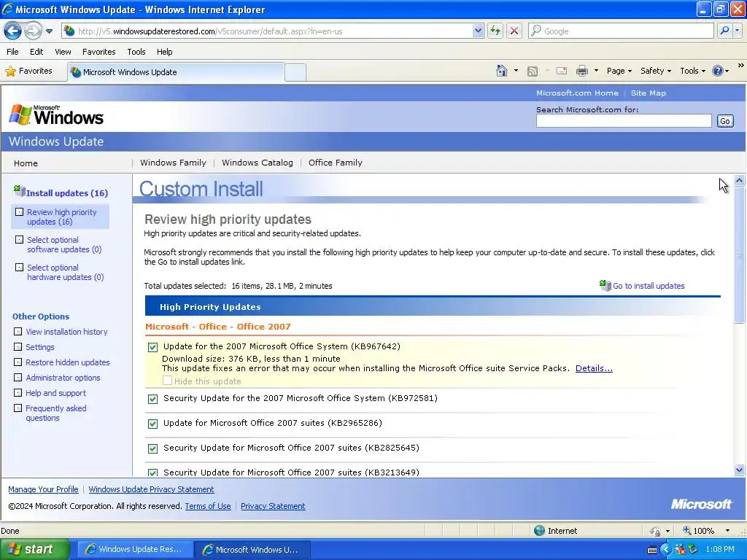Click icon beside Go to install updates
Screen dimensions: 747x560
point(605,285)
